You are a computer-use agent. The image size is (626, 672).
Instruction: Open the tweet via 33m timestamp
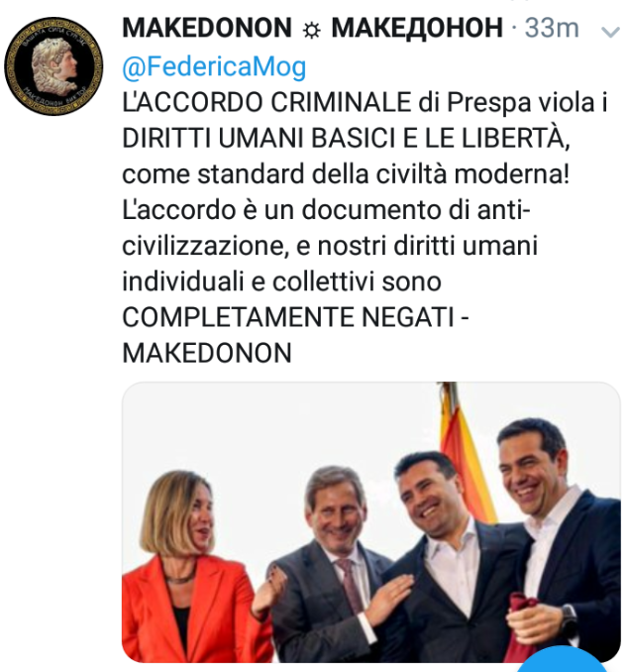[552, 29]
